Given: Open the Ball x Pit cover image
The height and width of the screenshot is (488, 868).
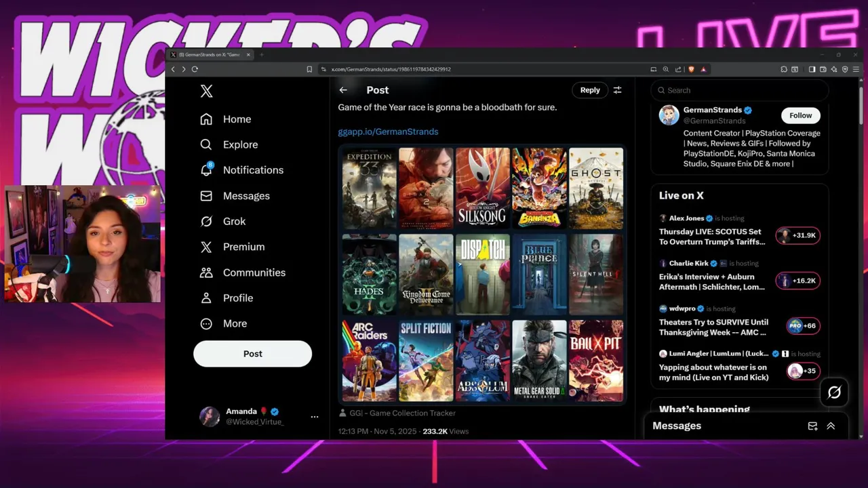Looking at the screenshot, I should 596,361.
